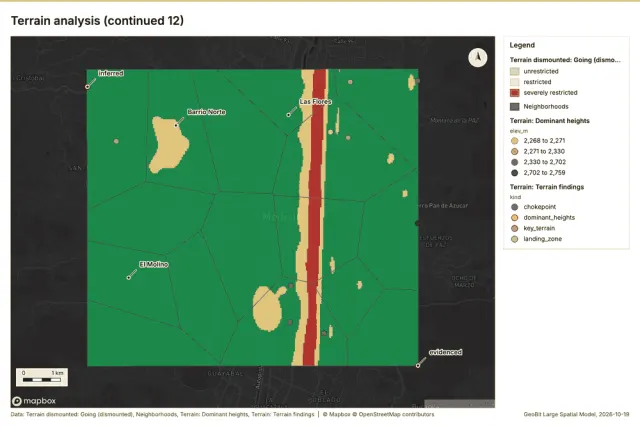Screen dimensions: 640x427
Task: Select the Las Flores map label
Action: 316,101
